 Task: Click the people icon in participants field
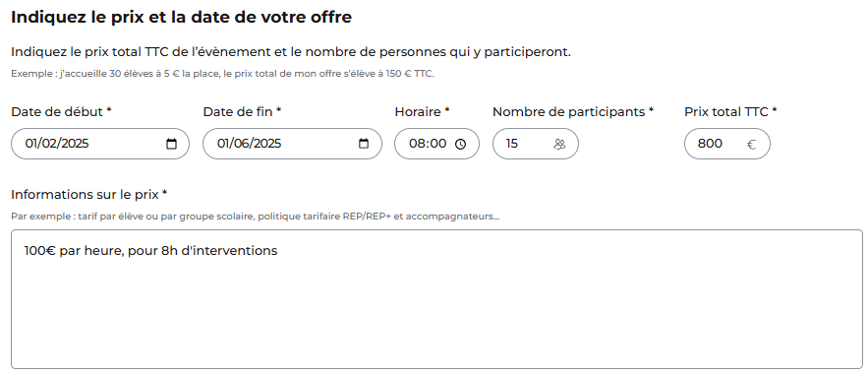coord(559,144)
